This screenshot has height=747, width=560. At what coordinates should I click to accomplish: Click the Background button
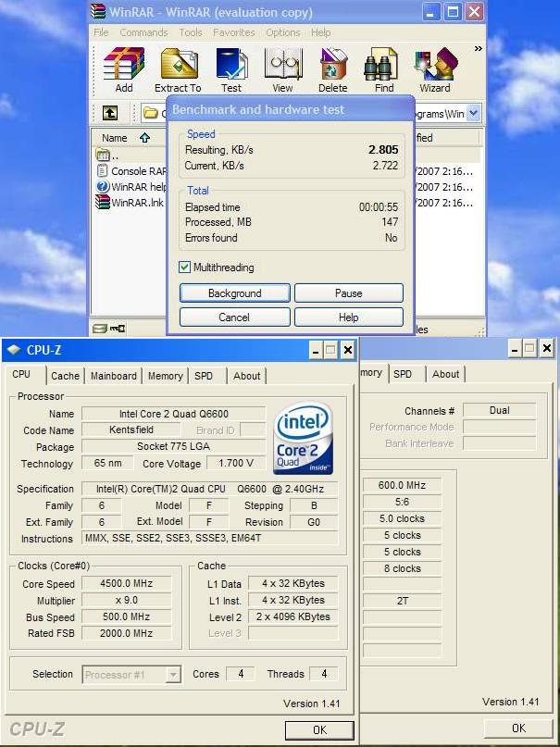coord(235,293)
